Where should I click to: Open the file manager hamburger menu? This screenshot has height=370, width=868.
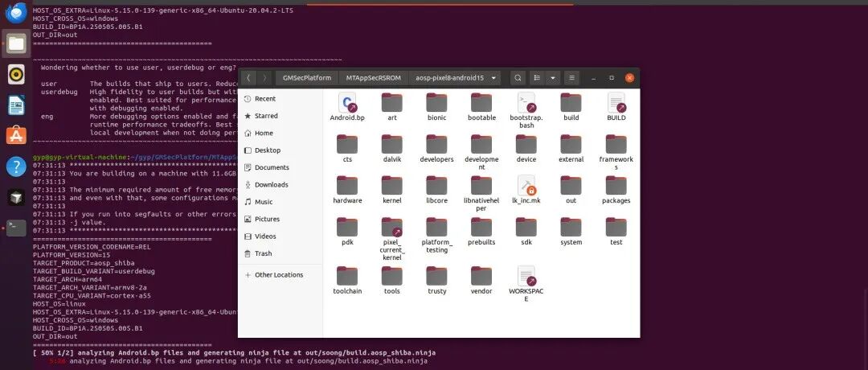pos(572,78)
